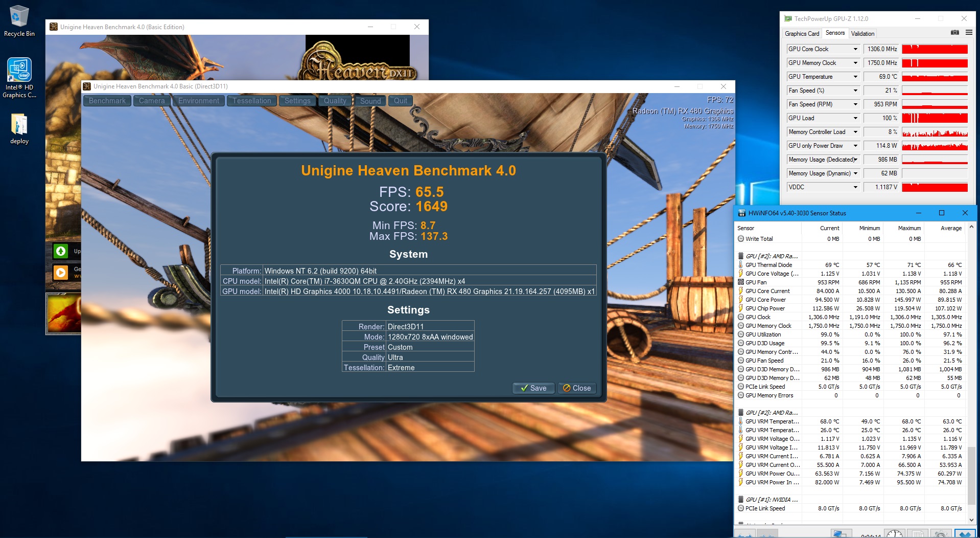Click GPU-Z title bar app icon
The height and width of the screenshot is (538, 980).
click(788, 19)
